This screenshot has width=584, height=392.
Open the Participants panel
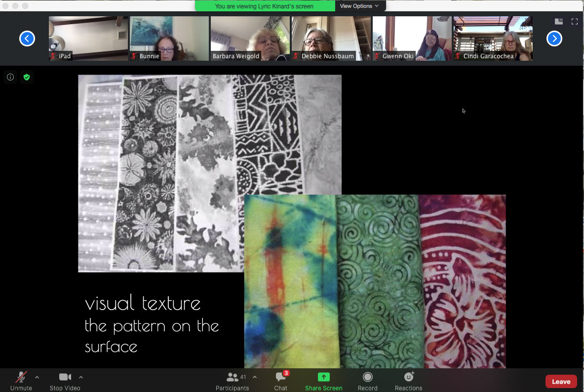coord(232,381)
